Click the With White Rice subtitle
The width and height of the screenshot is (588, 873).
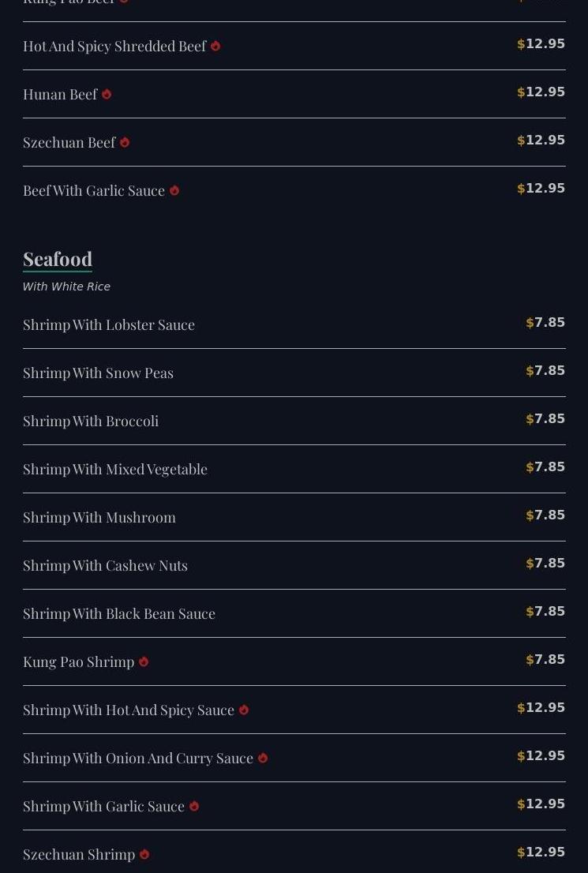pos(66,287)
